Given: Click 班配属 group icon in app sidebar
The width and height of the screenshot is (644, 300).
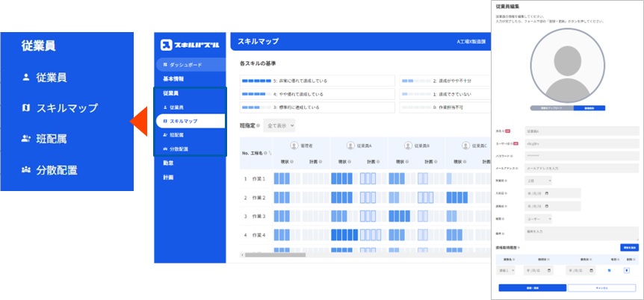Looking at the screenshot, I should tap(165, 134).
